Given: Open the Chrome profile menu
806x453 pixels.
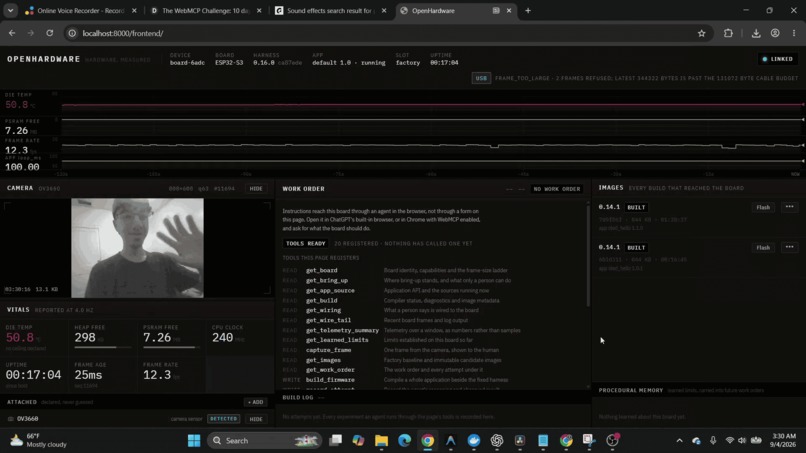Looking at the screenshot, I should click(775, 33).
